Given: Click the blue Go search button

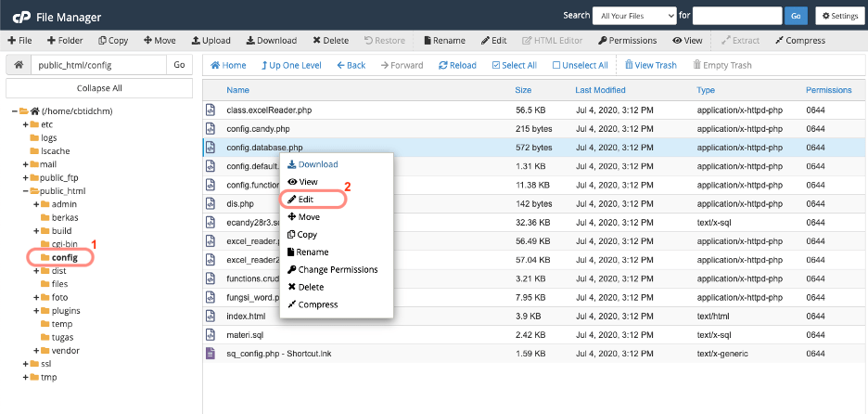Looking at the screenshot, I should point(796,16).
